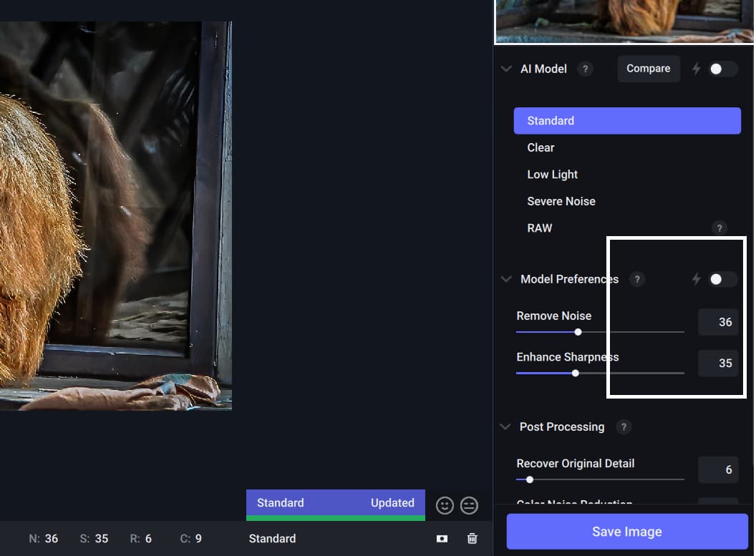Open help icon beside RAW model
This screenshot has height=556, width=756.
tap(719, 228)
